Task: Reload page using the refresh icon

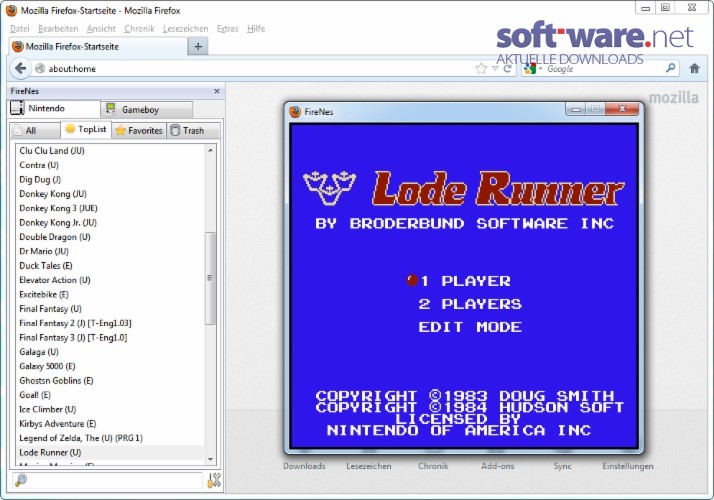Action: [x=507, y=69]
